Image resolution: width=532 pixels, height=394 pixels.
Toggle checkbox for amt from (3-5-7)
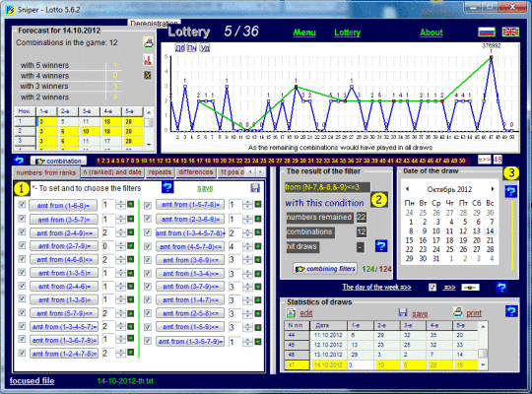tap(22, 219)
